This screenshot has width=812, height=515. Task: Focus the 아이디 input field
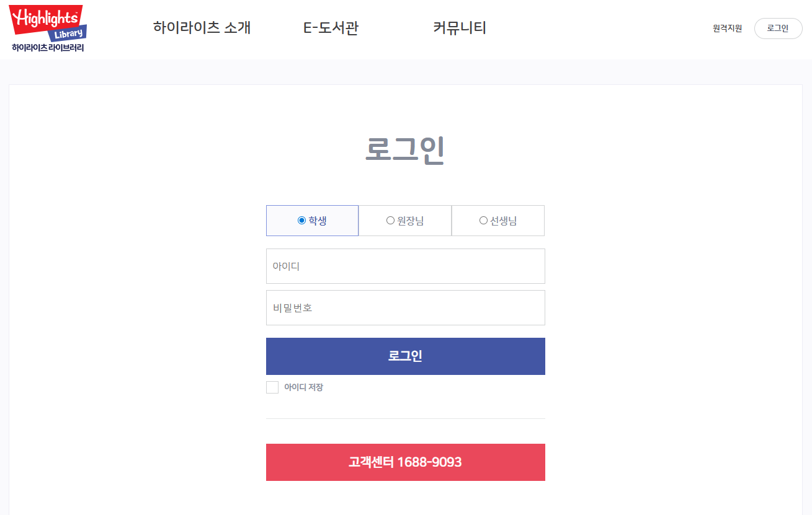click(406, 266)
